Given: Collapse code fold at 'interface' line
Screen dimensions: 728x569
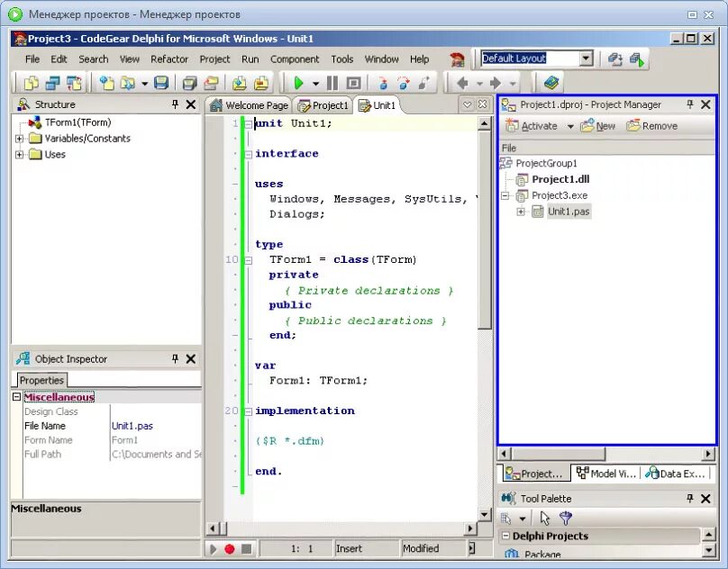Looking at the screenshot, I should click(249, 154).
